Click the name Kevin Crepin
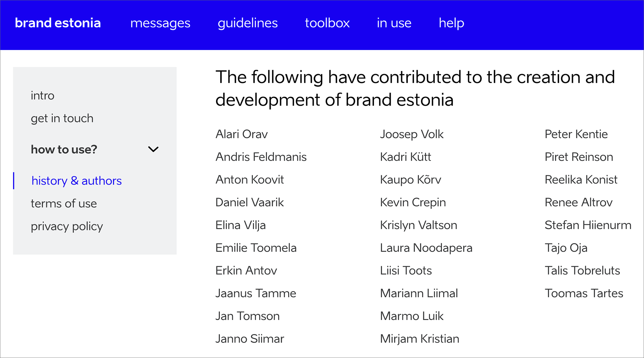The height and width of the screenshot is (358, 644). [x=413, y=203]
